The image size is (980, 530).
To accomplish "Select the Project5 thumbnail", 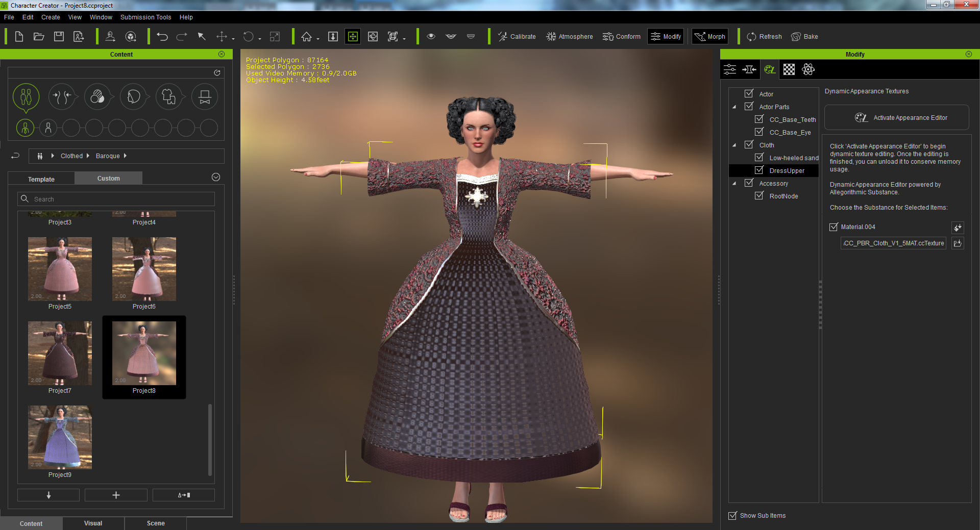I will 60,269.
